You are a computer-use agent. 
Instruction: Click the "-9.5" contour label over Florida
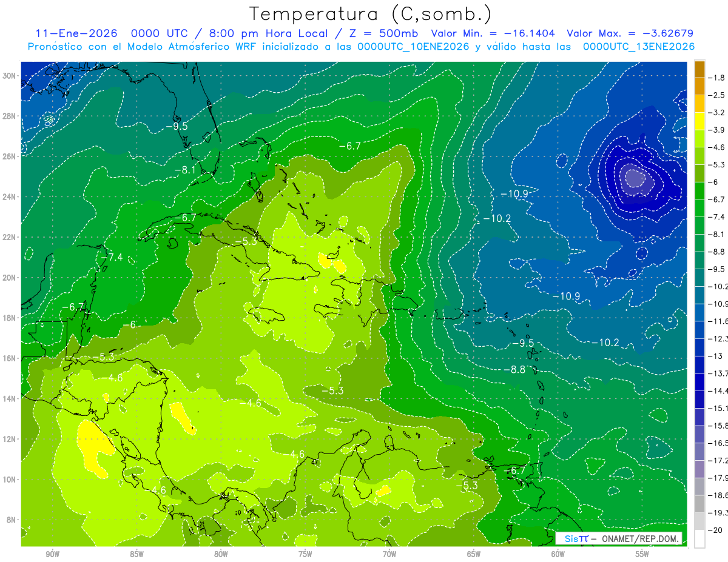177,126
